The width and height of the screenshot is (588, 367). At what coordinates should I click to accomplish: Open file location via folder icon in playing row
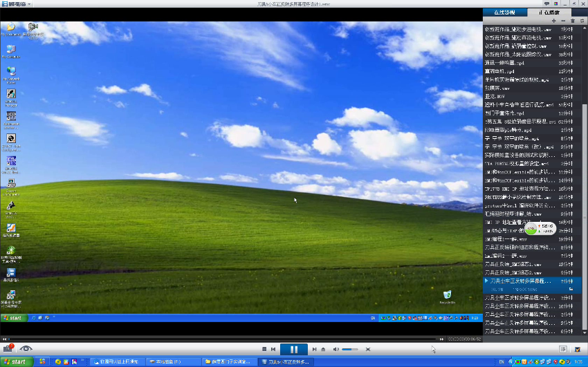(571, 289)
